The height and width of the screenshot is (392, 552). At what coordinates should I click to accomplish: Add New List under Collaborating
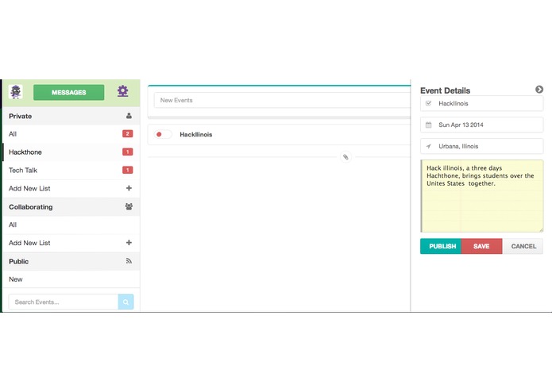pos(71,243)
